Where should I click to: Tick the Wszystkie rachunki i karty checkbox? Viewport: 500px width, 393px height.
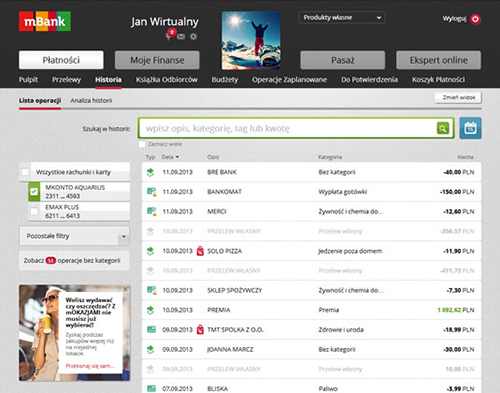point(25,172)
